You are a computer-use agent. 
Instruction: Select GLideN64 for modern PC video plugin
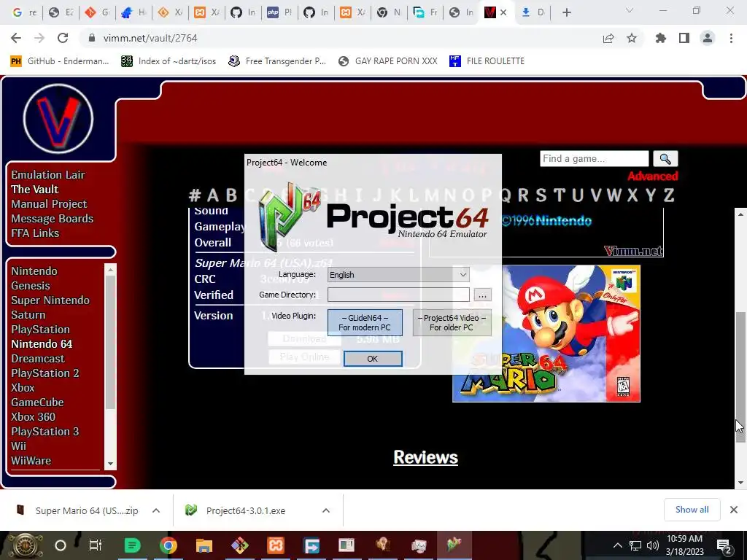pos(365,322)
